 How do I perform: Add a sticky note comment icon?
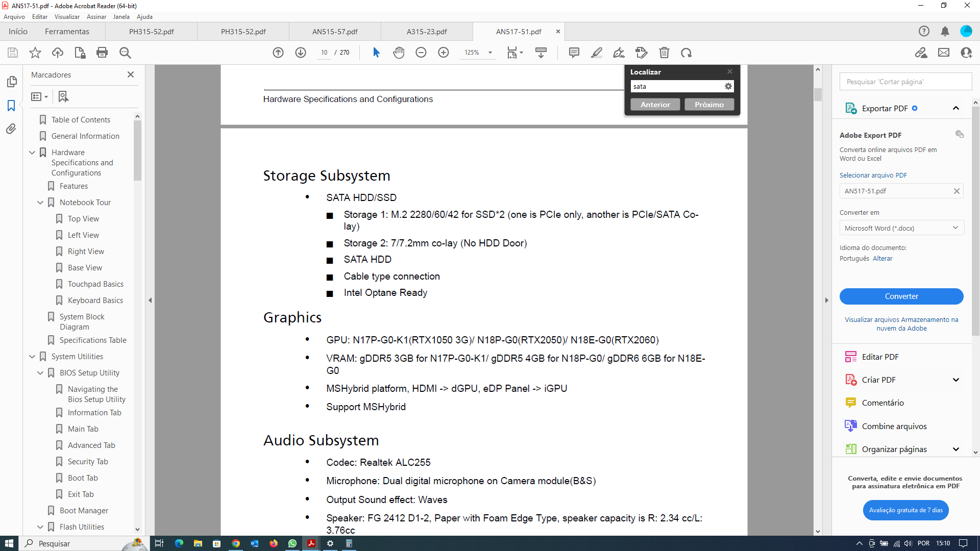[x=574, y=53]
